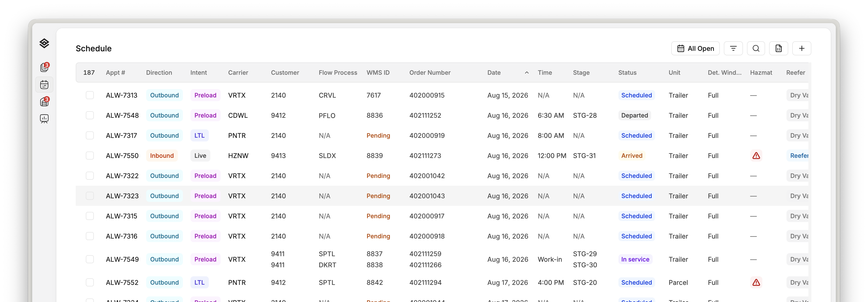The image size is (868, 302).
Task: Click the Reefer column header
Action: [x=796, y=72]
